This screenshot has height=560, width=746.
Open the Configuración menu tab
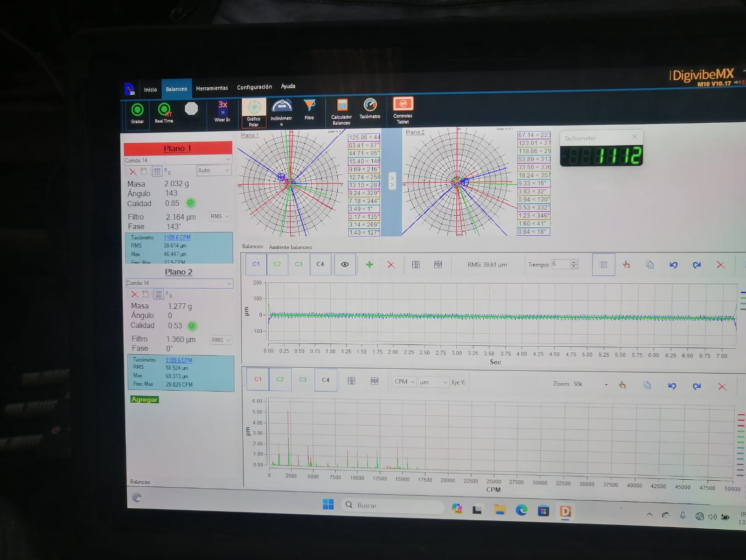(254, 87)
